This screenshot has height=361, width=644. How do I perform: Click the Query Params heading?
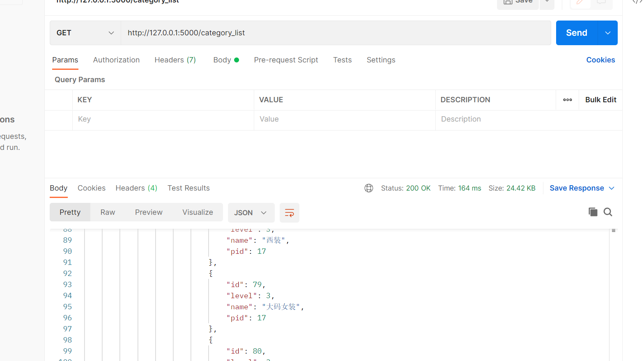80,80
